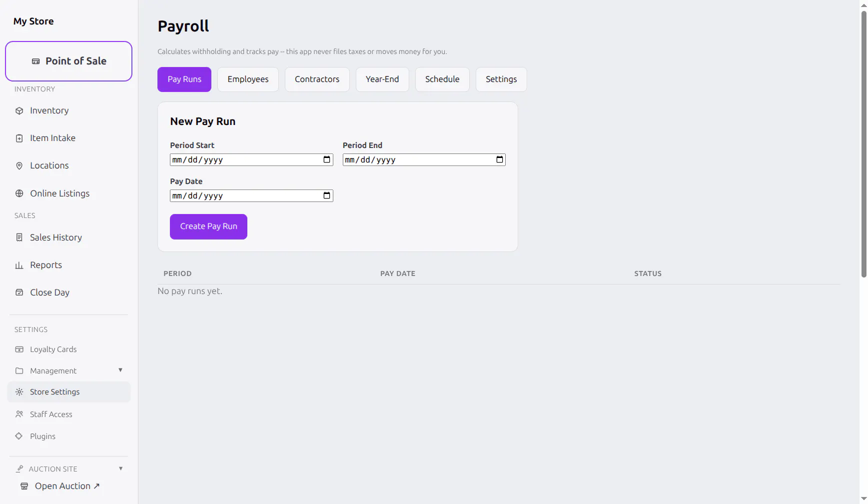The image size is (868, 504).
Task: Click the Management folder icon
Action: [19, 371]
